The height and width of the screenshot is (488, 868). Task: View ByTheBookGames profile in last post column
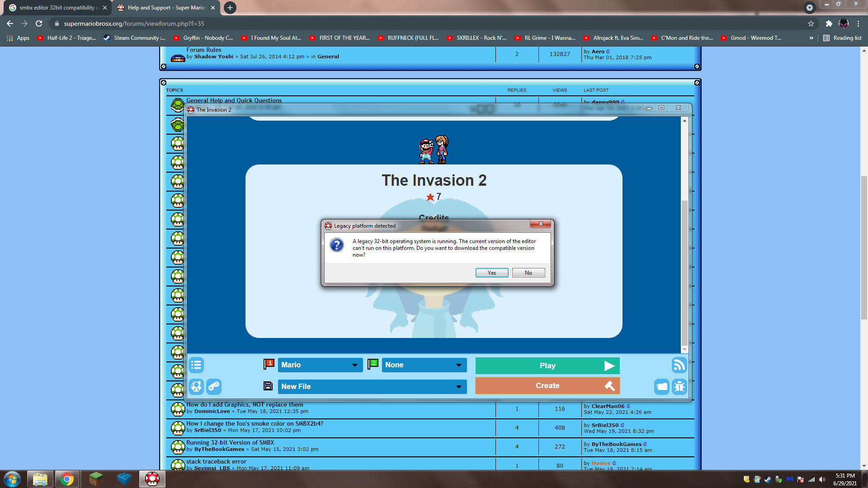coord(616,444)
